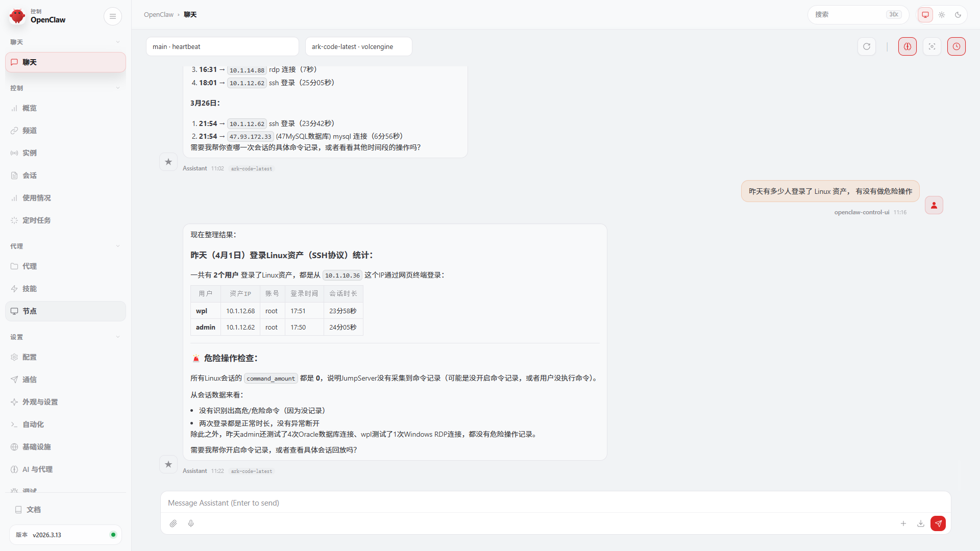Star the 11:22 assistant reply
The image size is (980, 551).
(168, 464)
